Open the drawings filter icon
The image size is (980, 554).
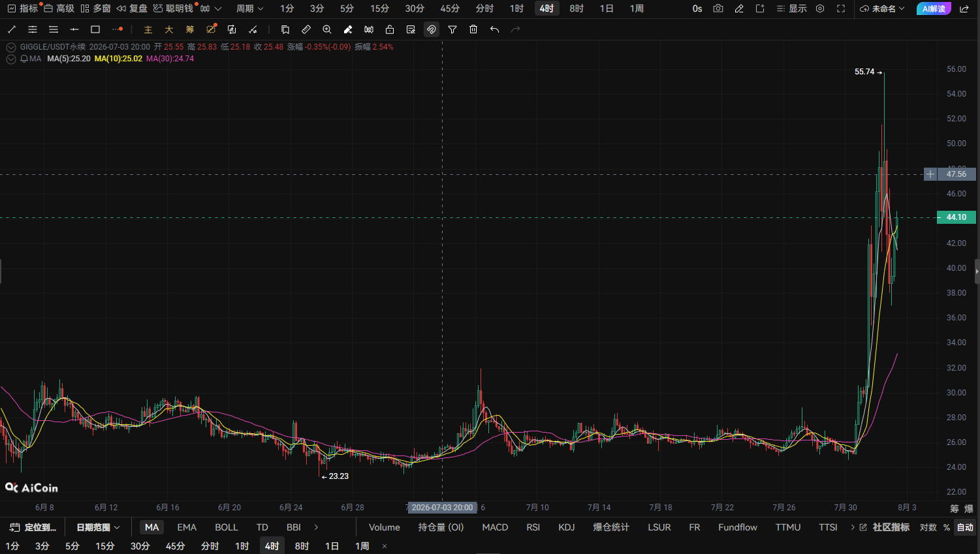point(452,29)
